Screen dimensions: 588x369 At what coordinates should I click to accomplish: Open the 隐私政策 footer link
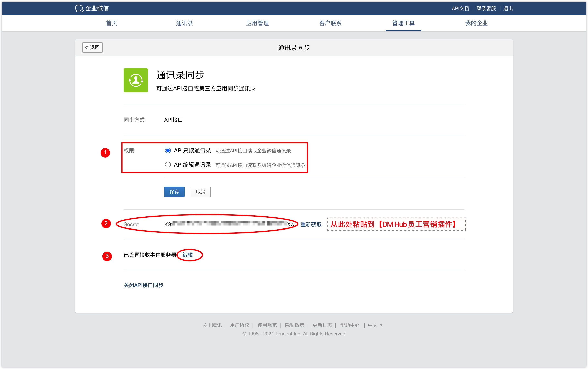tap(295, 325)
